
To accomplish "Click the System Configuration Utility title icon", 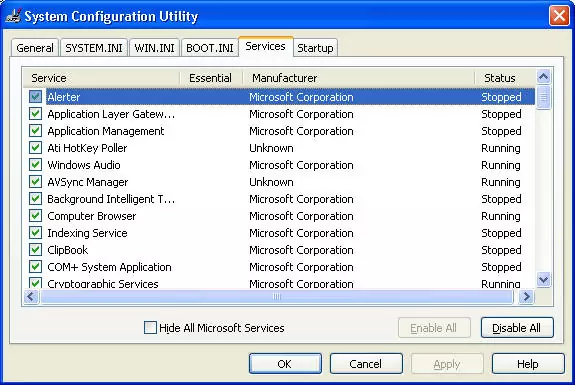I will point(14,16).
